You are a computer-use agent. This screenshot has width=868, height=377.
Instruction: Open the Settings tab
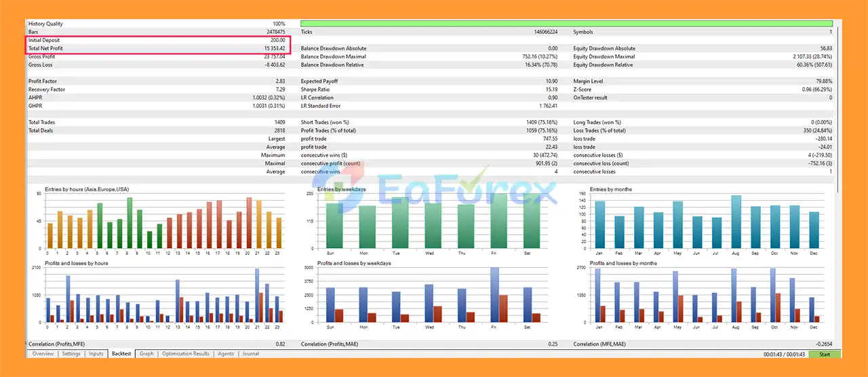click(x=71, y=354)
